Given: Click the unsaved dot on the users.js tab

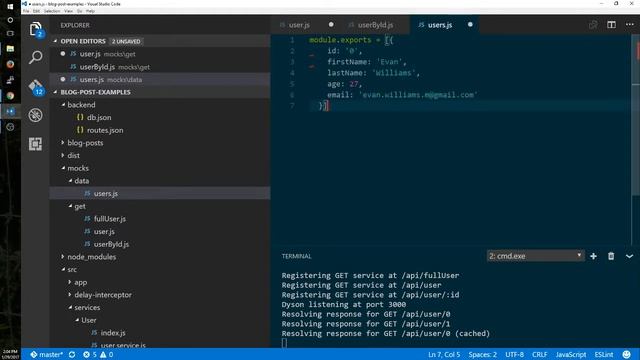Looking at the screenshot, I should (470, 24).
